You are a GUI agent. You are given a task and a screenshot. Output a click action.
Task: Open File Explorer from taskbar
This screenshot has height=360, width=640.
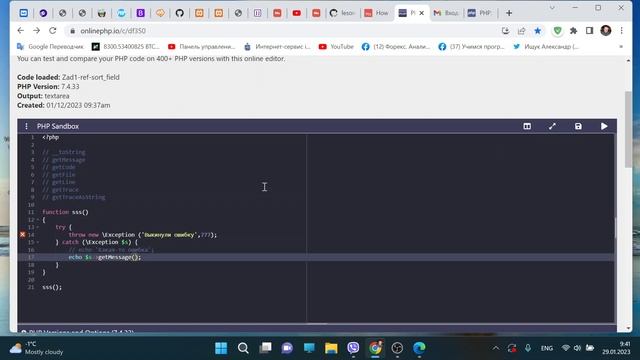[x=331, y=348]
